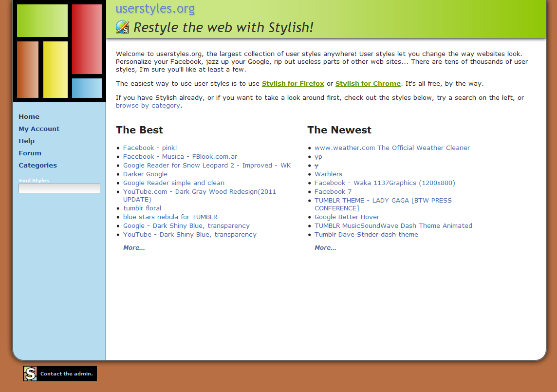
Task: Click Contact the admin in footer
Action: pos(66,373)
